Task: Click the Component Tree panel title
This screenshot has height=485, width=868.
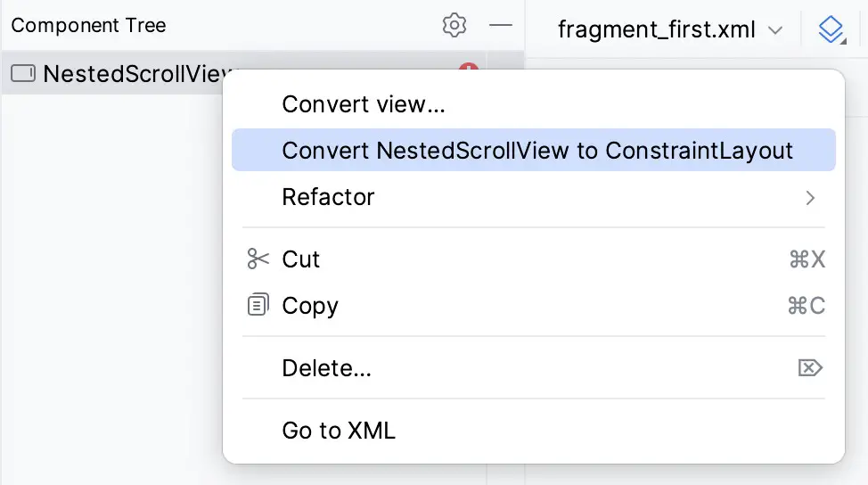Action: pyautogui.click(x=88, y=26)
